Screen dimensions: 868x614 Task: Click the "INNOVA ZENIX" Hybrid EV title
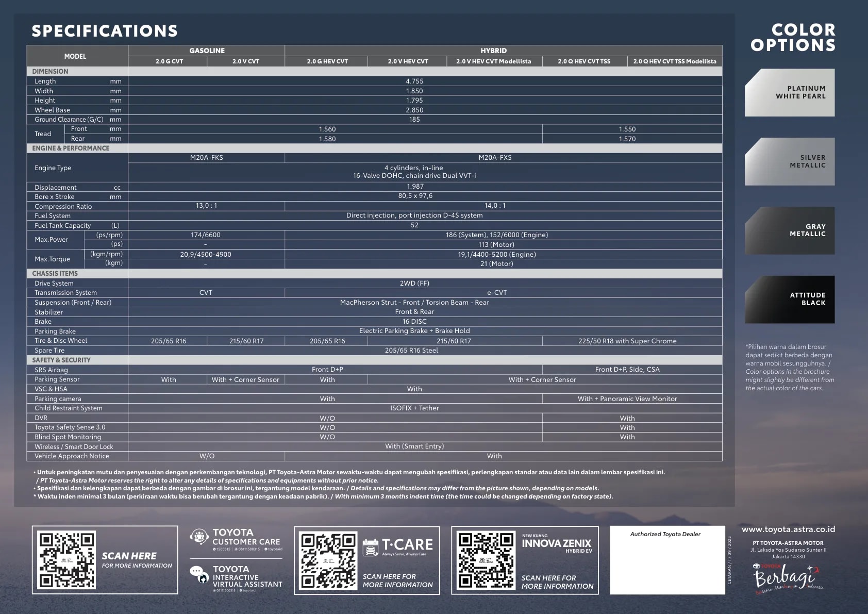click(557, 543)
